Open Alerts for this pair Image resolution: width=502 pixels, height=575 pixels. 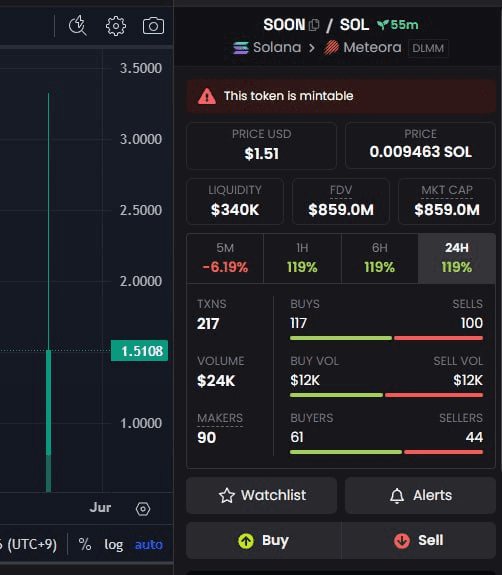pos(420,495)
